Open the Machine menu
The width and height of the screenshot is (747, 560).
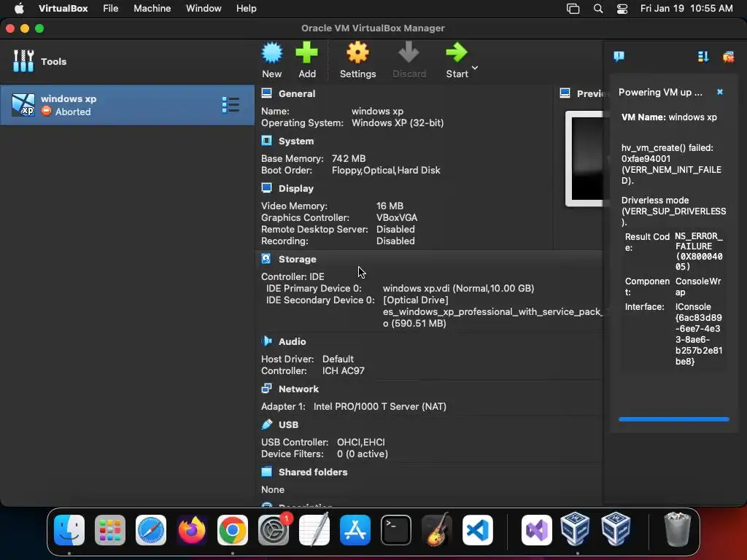pos(152,8)
